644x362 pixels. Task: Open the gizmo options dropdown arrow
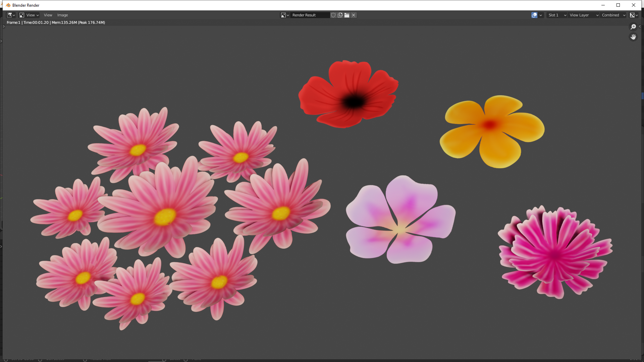point(541,15)
